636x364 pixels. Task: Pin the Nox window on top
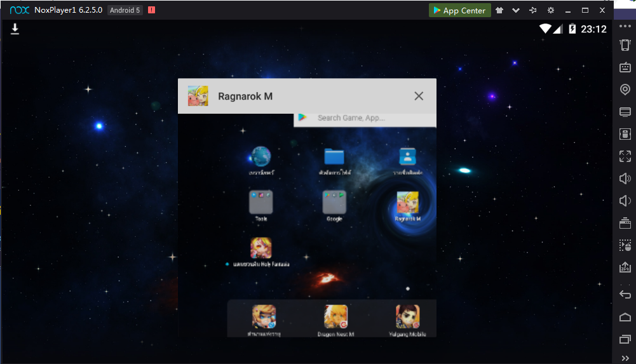pos(533,10)
